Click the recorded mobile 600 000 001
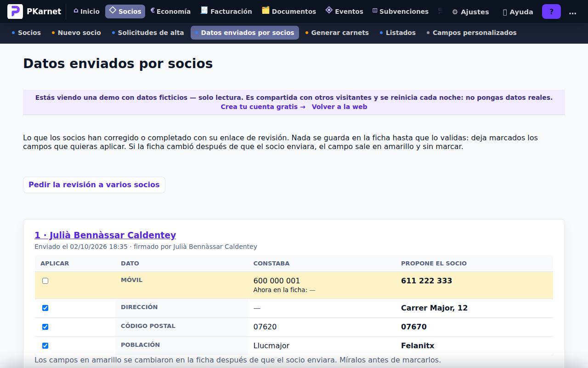The width and height of the screenshot is (588, 368). tap(277, 281)
